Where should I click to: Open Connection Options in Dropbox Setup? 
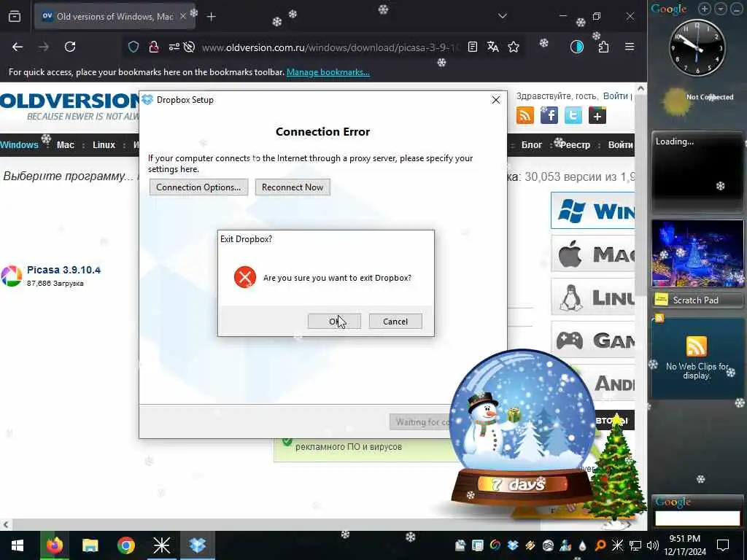(198, 187)
